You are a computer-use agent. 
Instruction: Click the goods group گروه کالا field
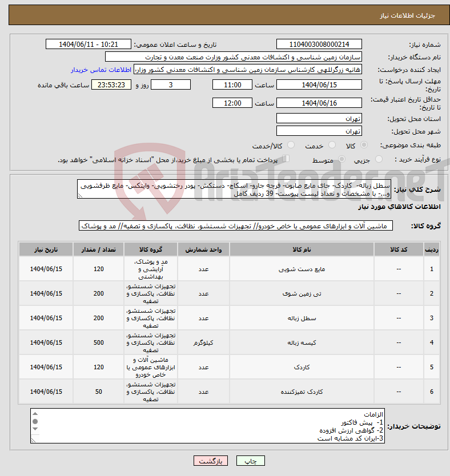pyautogui.click(x=236, y=226)
